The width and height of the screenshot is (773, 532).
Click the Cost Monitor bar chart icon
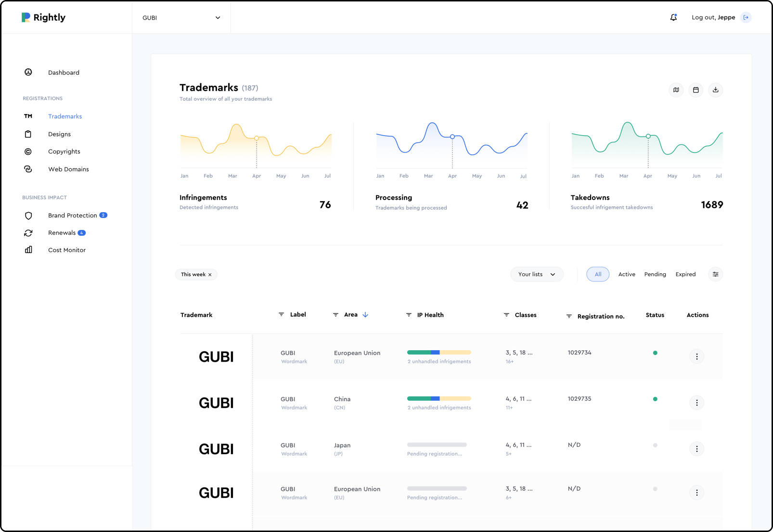[x=28, y=250]
